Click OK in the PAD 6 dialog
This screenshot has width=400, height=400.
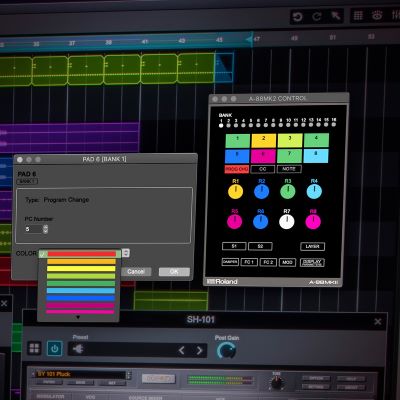(x=174, y=272)
